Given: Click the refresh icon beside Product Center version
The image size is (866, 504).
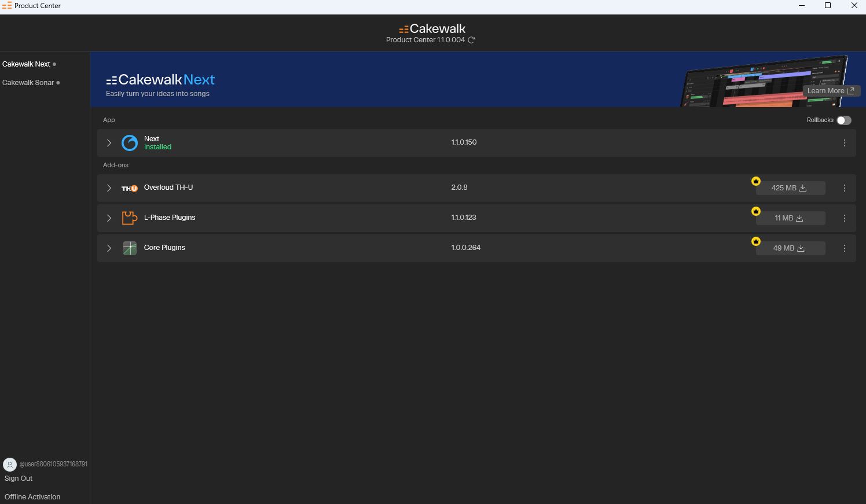Looking at the screenshot, I should pyautogui.click(x=471, y=40).
